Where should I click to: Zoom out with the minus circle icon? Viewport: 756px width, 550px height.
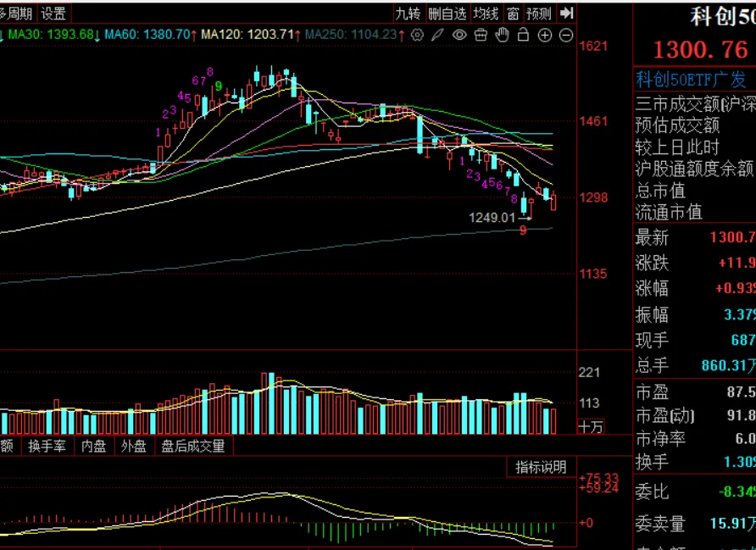click(x=566, y=36)
